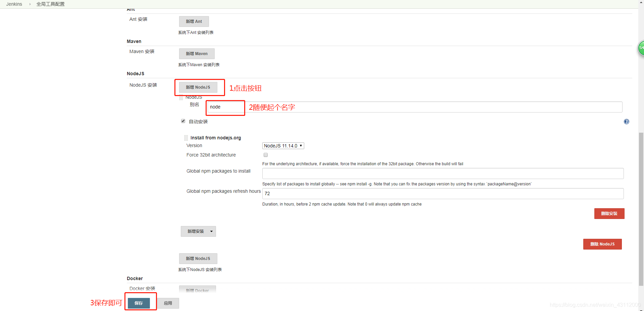
Task: Click the Docker 安装 label
Action: pos(142,288)
